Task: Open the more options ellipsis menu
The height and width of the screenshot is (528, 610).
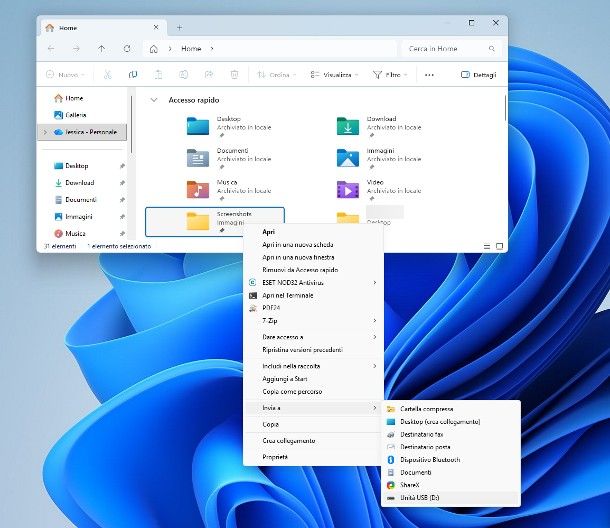Action: [x=429, y=75]
